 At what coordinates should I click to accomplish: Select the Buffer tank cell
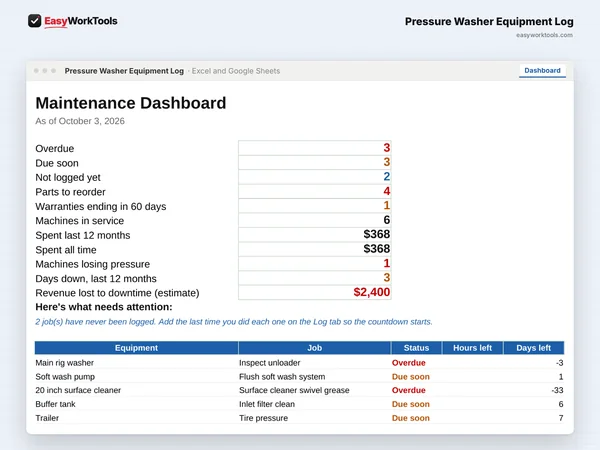coord(136,404)
